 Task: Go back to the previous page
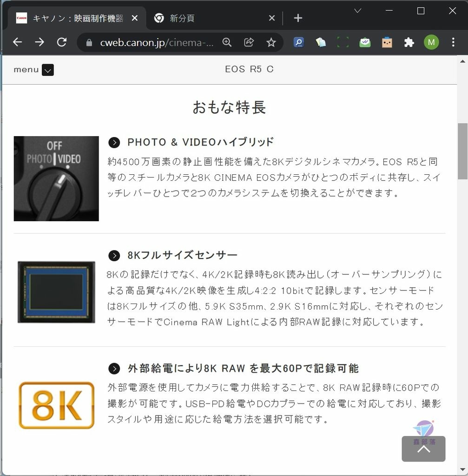[x=17, y=42]
